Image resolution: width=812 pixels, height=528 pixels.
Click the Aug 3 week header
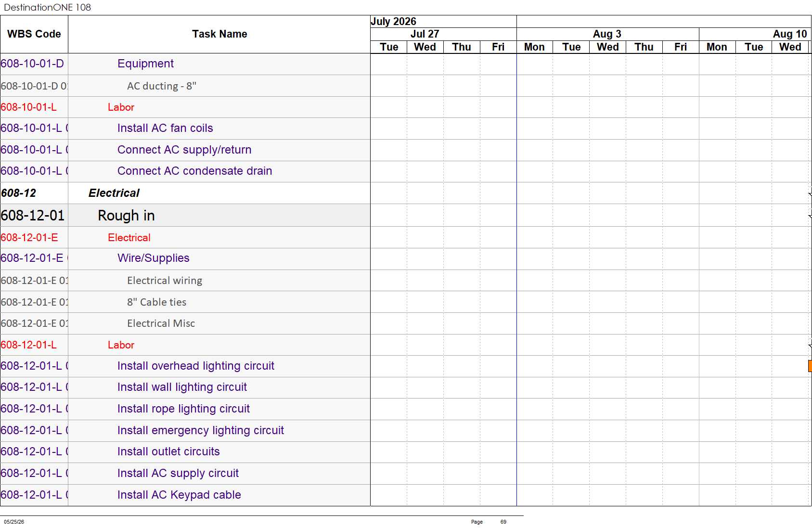point(607,34)
